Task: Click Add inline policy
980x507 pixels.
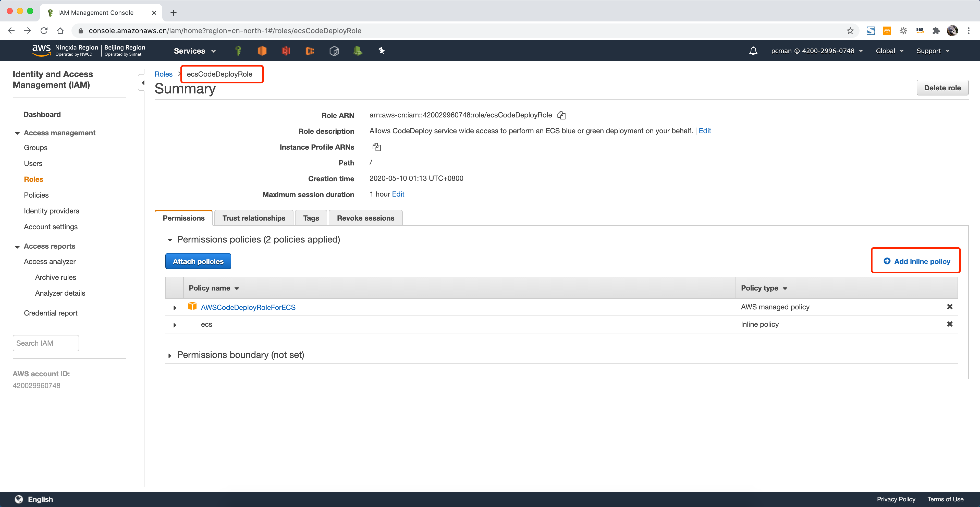Action: coord(916,261)
